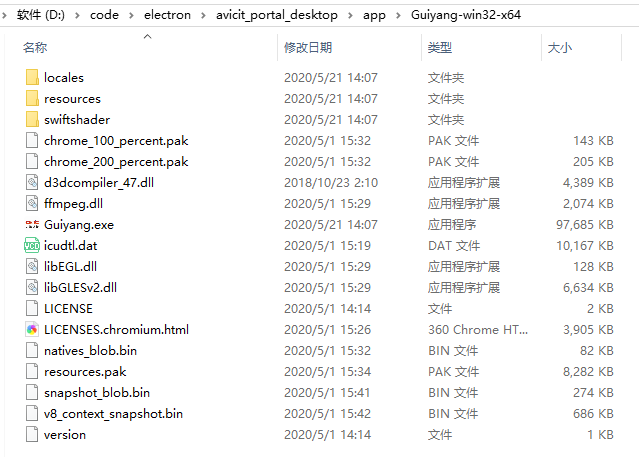Click the natives_blob.bin file icon
The image size is (639, 457).
32,350
